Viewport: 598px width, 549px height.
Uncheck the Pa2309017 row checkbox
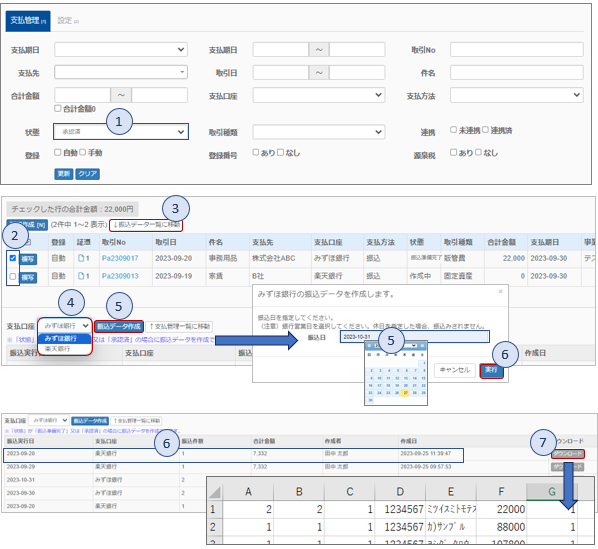[x=13, y=258]
